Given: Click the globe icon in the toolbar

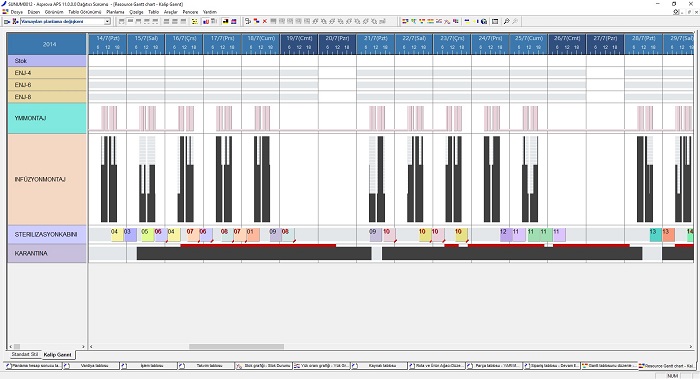Looking at the screenshot, I should tap(484, 21).
